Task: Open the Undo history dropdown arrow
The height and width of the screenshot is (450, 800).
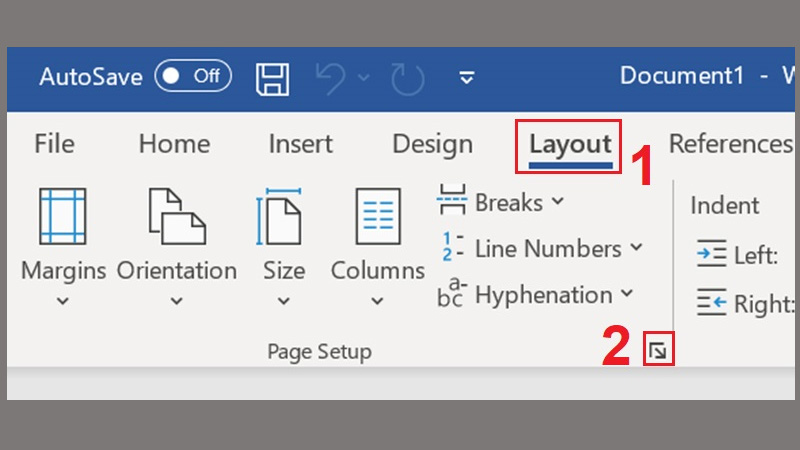Action: pos(364,78)
